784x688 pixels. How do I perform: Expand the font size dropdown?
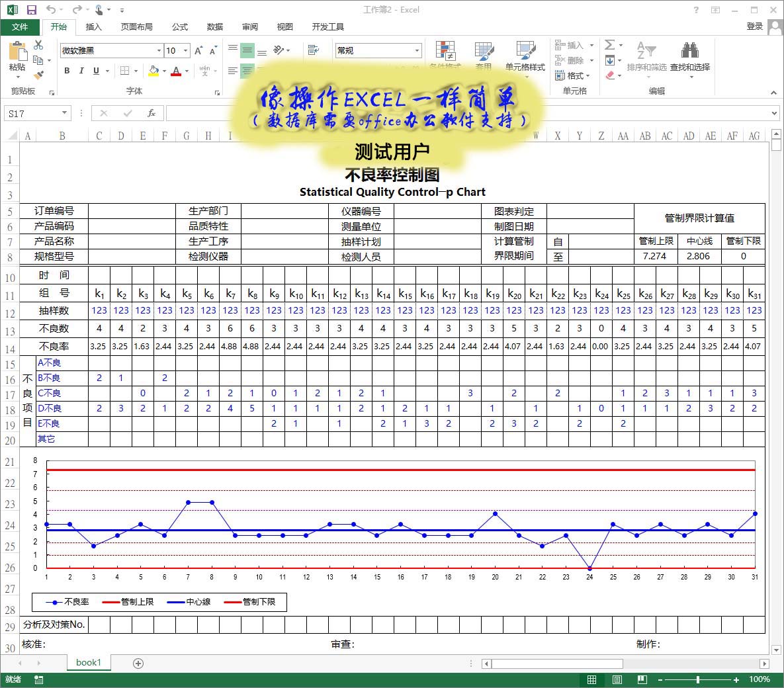click(186, 51)
